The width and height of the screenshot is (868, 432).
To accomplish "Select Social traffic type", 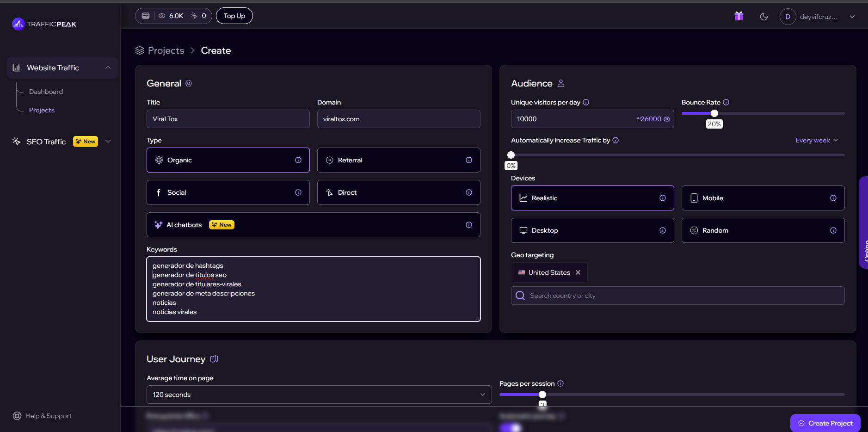I will click(228, 192).
